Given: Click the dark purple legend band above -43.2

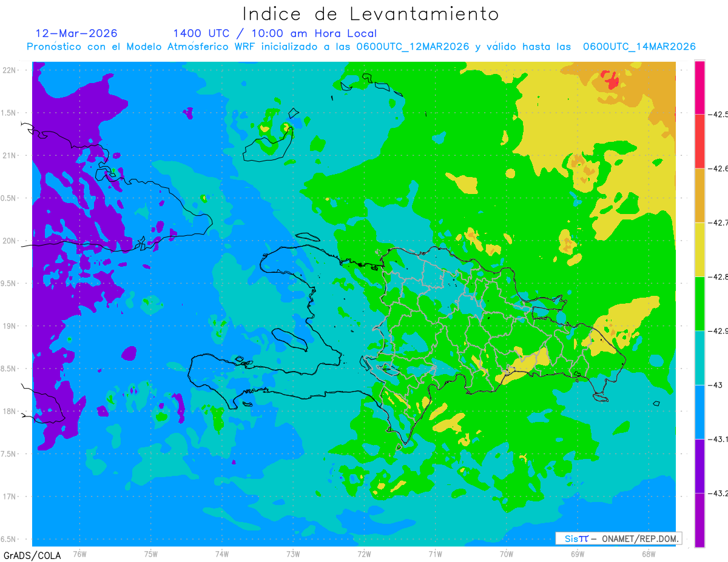Looking at the screenshot, I should coord(699,466).
